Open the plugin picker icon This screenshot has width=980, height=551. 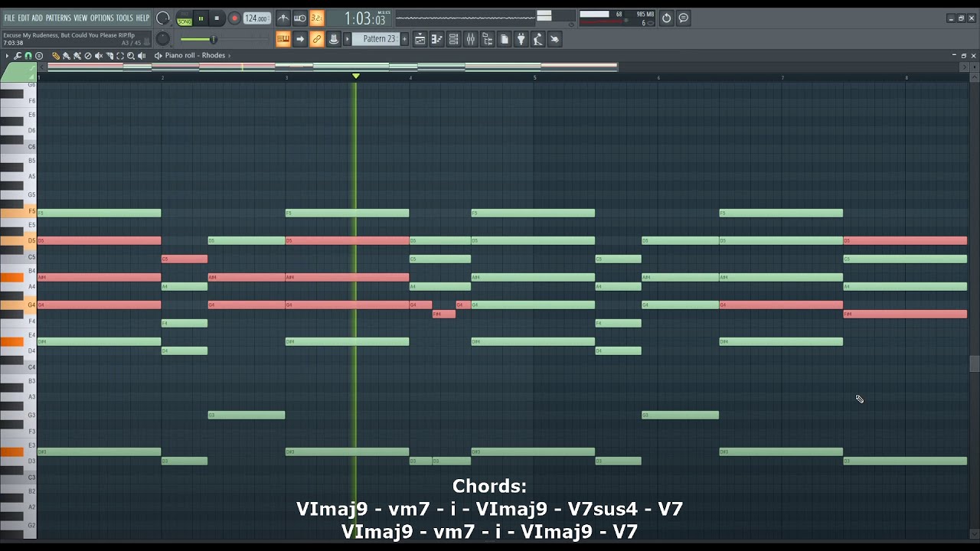pyautogui.click(x=521, y=39)
